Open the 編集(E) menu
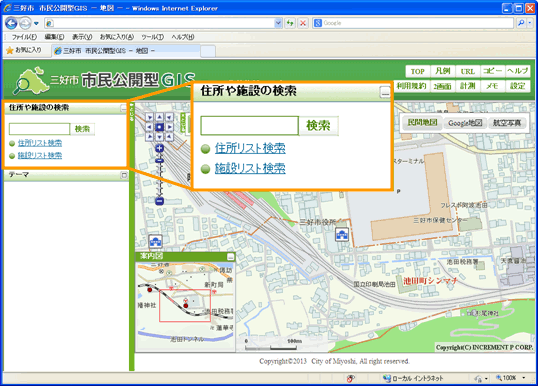 click(54, 37)
